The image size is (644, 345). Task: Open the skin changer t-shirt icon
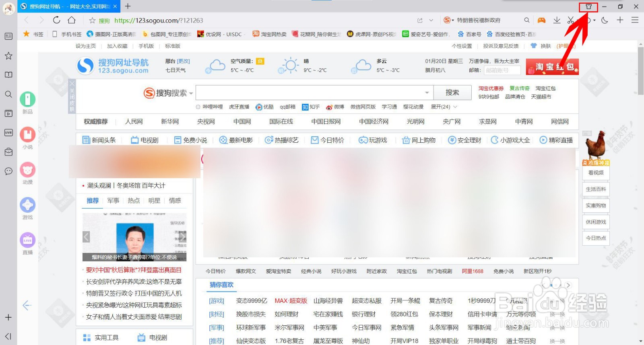588,6
